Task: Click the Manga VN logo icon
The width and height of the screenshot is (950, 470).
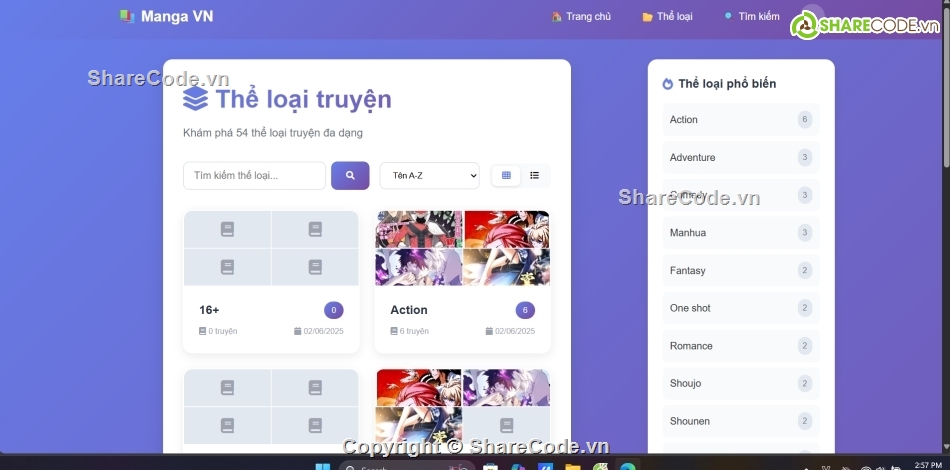Action: point(127,16)
